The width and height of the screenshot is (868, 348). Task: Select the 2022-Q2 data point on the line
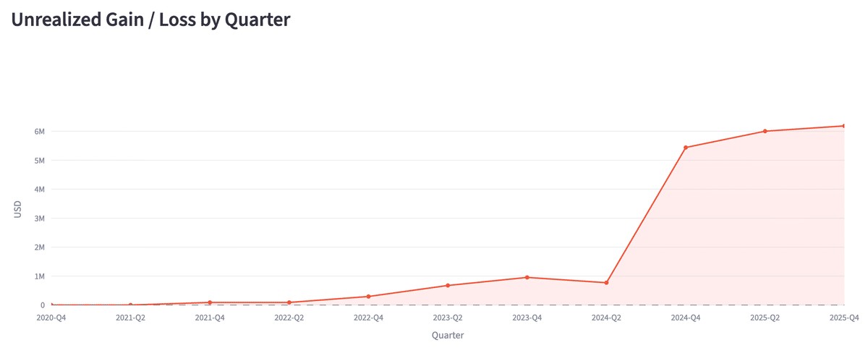[x=289, y=302]
